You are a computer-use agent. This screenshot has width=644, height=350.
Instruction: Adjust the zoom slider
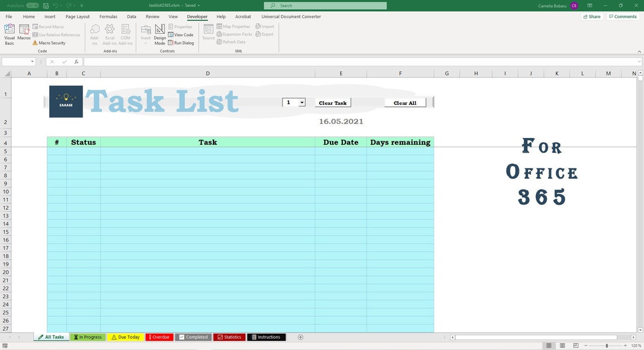(607, 345)
